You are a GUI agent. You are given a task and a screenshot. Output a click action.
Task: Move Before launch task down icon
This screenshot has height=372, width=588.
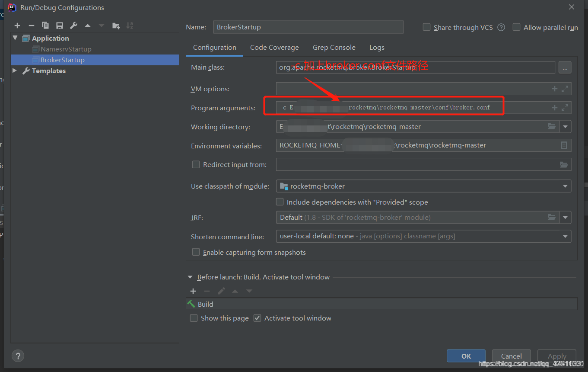point(249,291)
